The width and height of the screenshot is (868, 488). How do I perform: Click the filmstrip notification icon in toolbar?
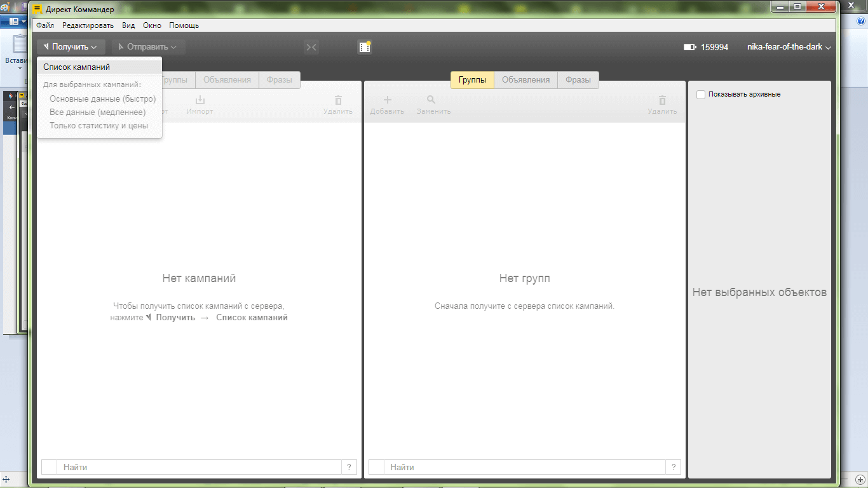(364, 47)
